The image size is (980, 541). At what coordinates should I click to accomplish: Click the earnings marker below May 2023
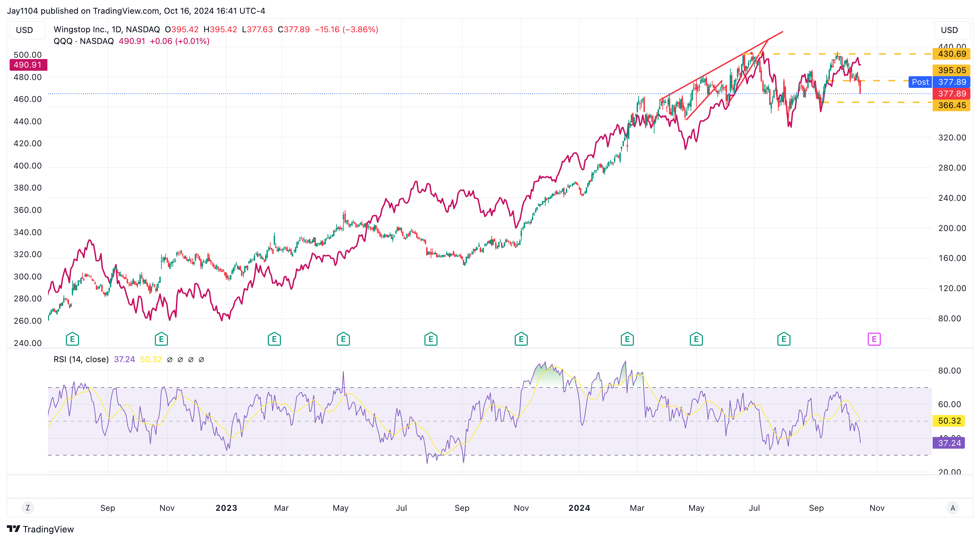[x=343, y=338]
